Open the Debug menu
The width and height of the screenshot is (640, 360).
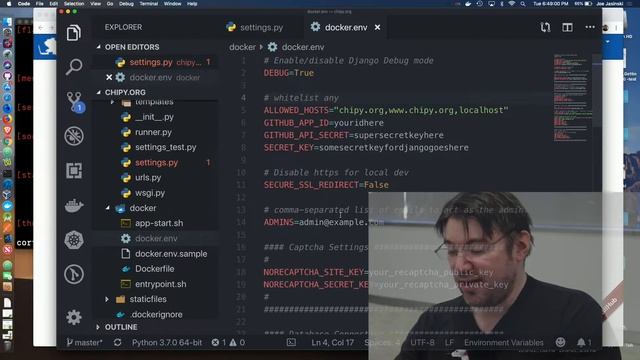tap(126, 4)
